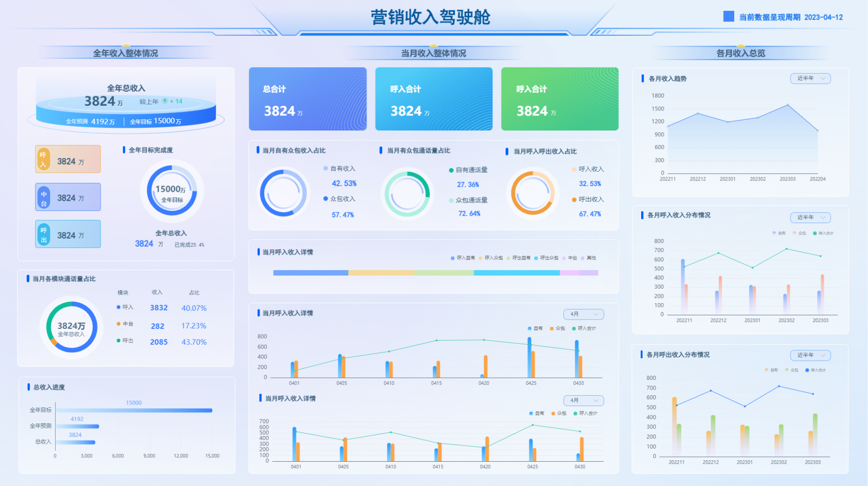Screen dimensions: 868x486
Task: Open 近半年 dropdown in 各月呼入收入分布情况
Action: [x=810, y=218]
